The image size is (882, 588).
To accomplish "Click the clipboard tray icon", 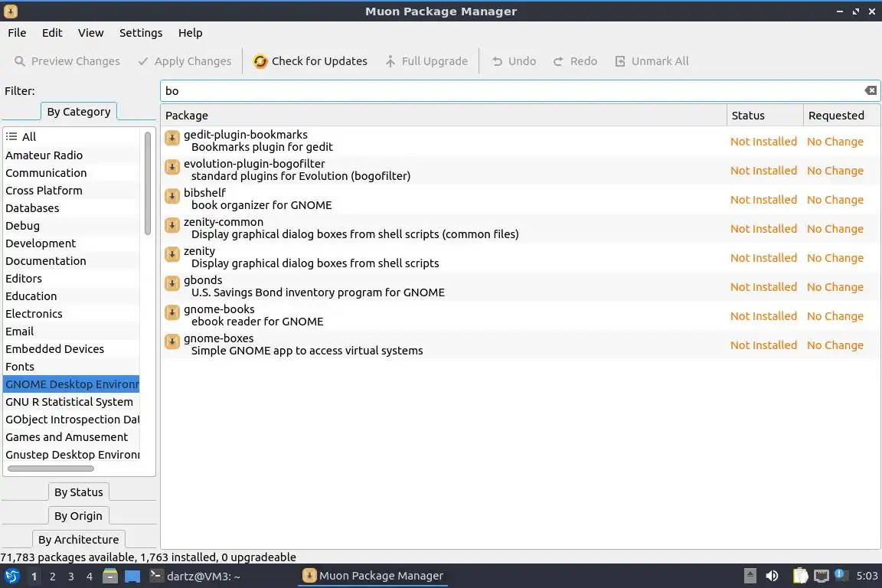I will coord(800,576).
